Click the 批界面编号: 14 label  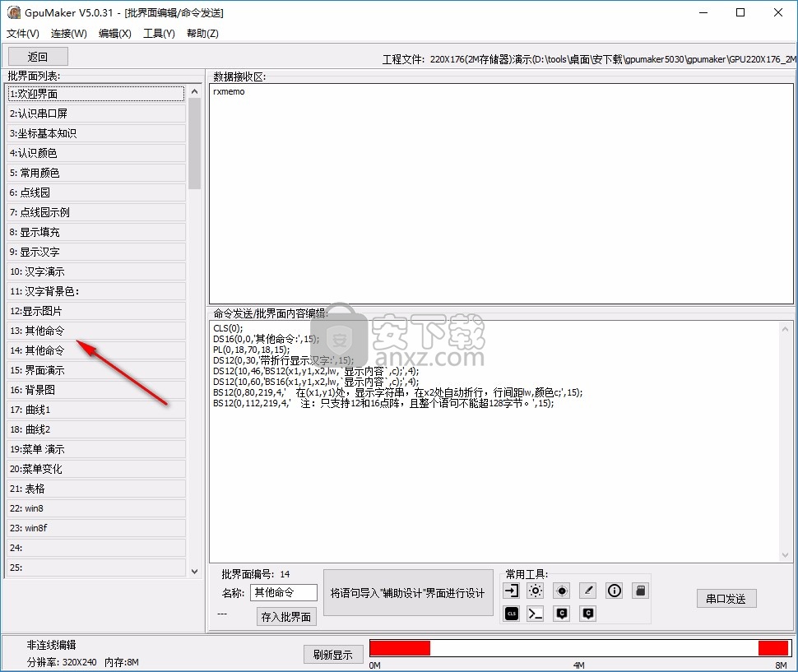tap(256, 574)
